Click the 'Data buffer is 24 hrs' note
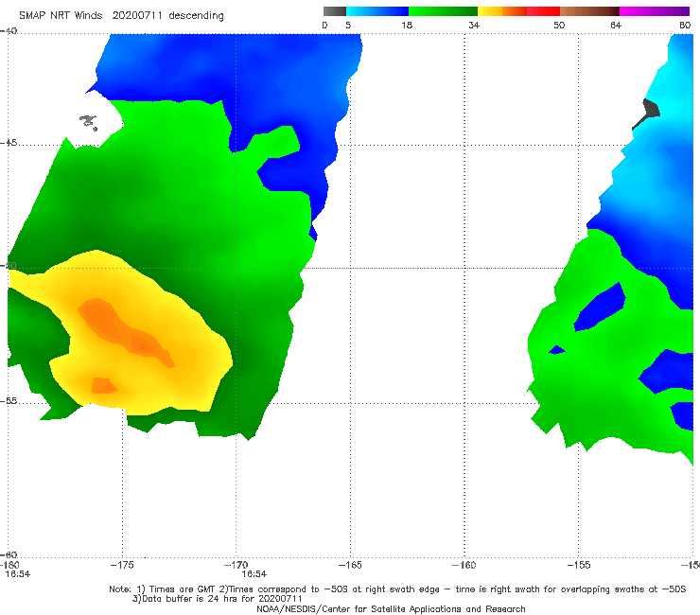Viewport: 700px width, 615px height. click(218, 599)
